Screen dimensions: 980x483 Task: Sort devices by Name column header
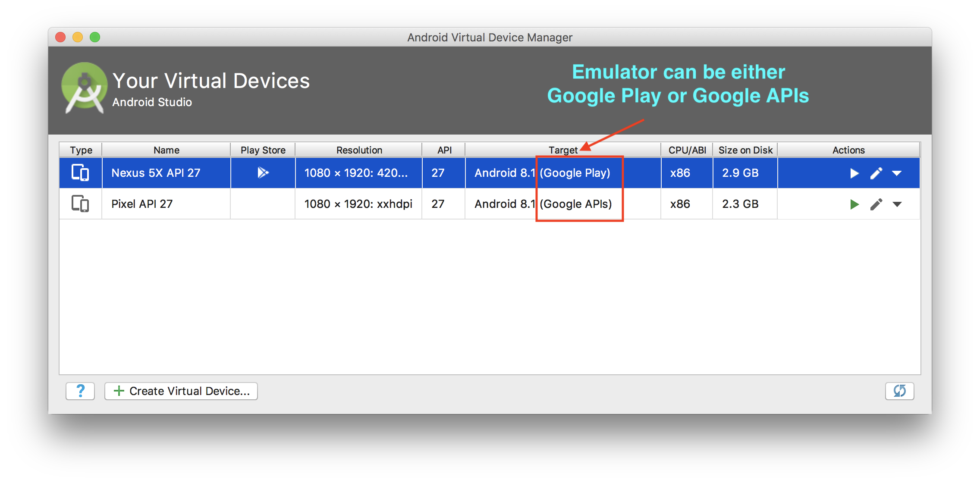coord(166,150)
